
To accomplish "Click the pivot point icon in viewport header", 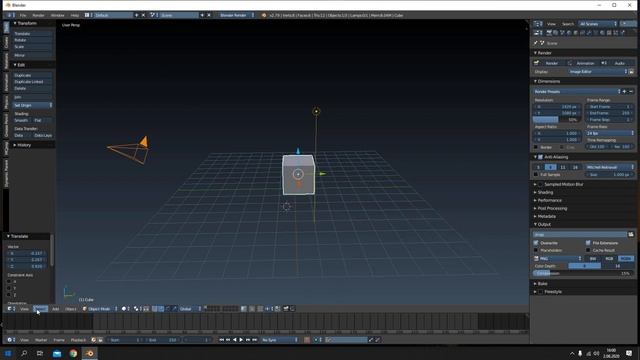I will coord(137,309).
